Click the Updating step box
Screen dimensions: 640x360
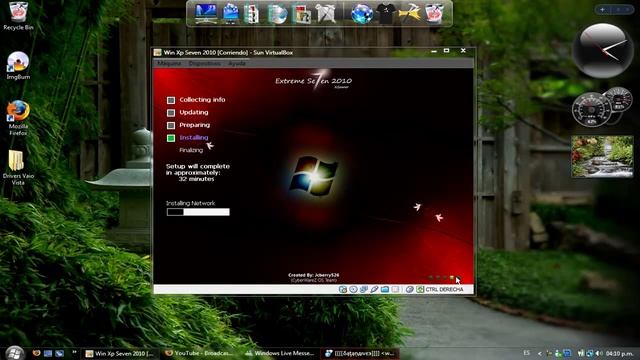pyautogui.click(x=171, y=113)
